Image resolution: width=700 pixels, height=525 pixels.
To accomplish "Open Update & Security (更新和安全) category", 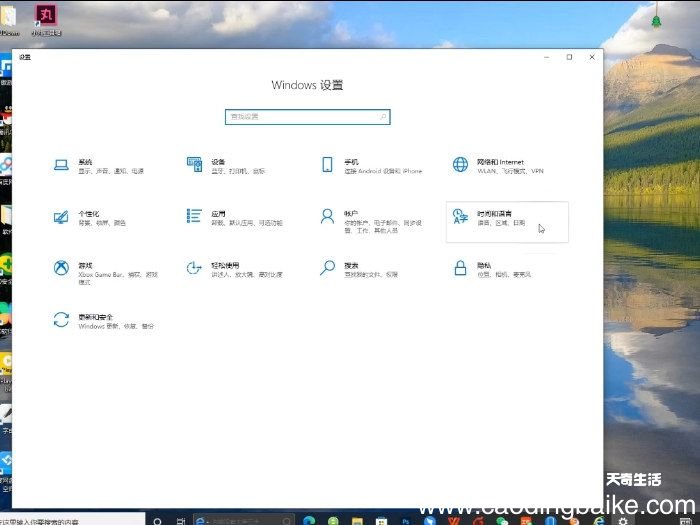I will [x=104, y=321].
